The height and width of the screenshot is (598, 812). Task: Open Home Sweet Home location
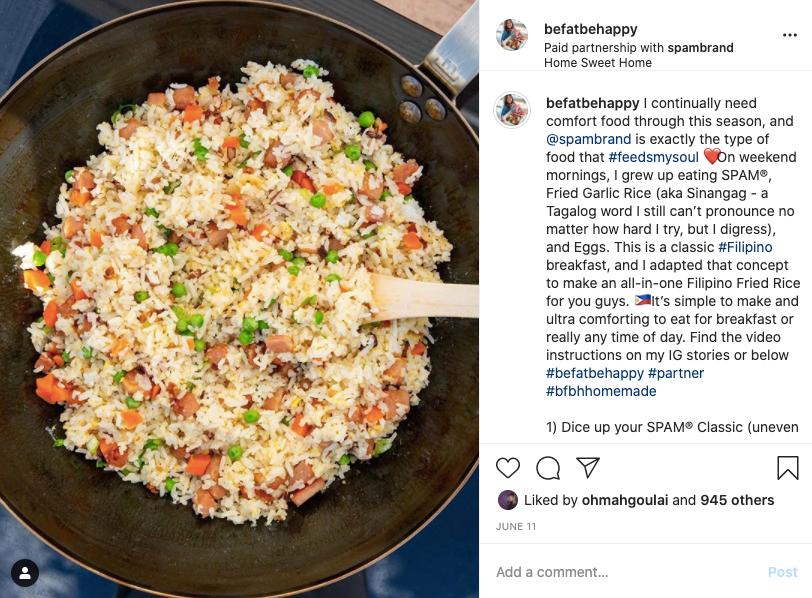click(598, 63)
